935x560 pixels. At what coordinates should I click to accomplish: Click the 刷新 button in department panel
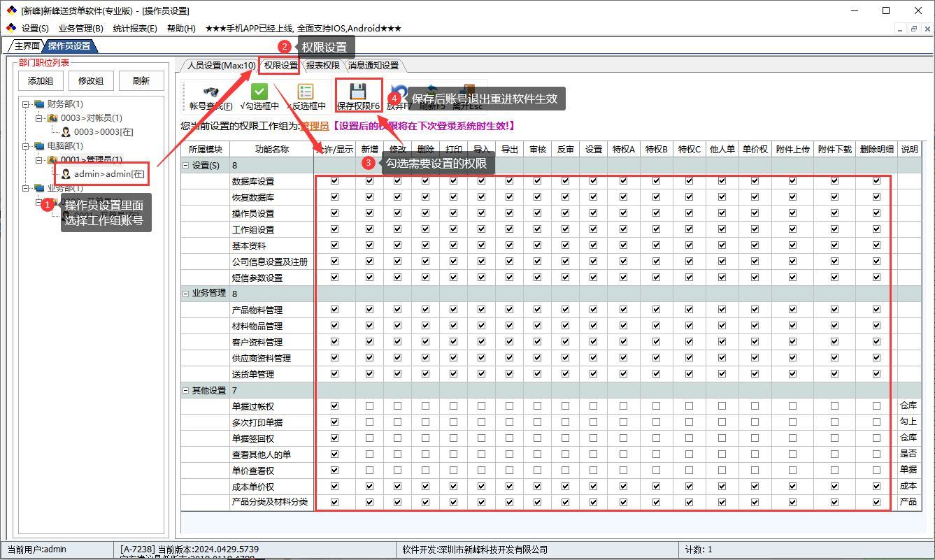pos(141,80)
